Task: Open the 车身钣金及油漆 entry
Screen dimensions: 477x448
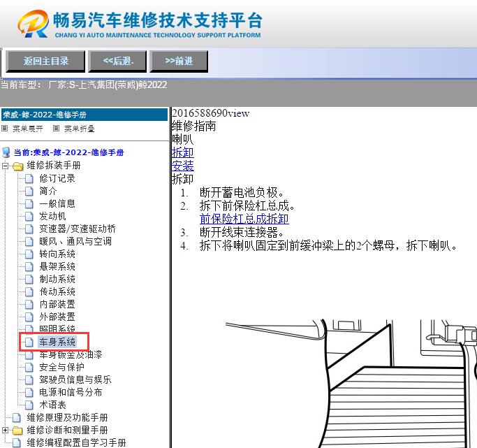Action: point(71,355)
